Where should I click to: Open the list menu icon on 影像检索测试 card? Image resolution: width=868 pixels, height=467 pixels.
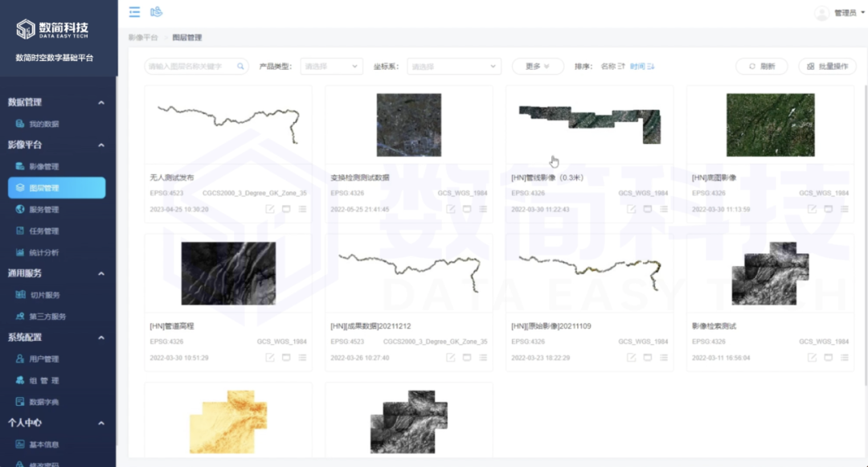[x=844, y=358]
